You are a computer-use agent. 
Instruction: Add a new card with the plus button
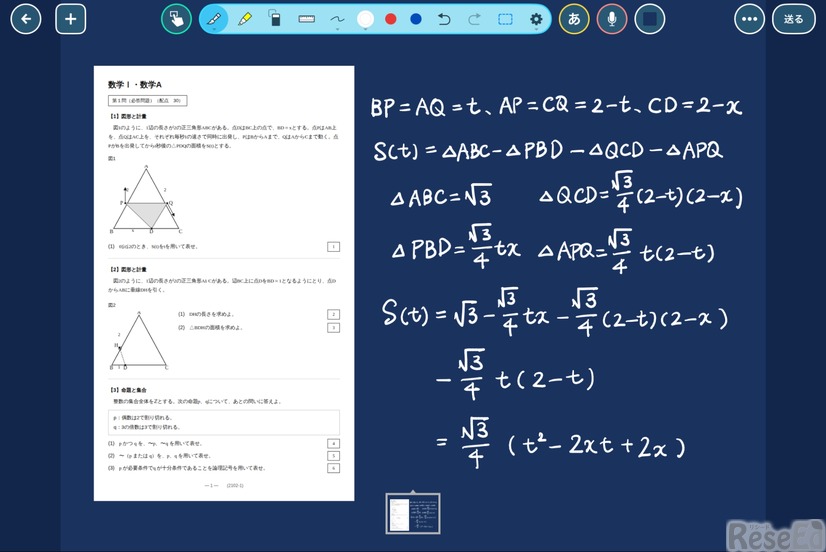click(x=71, y=19)
